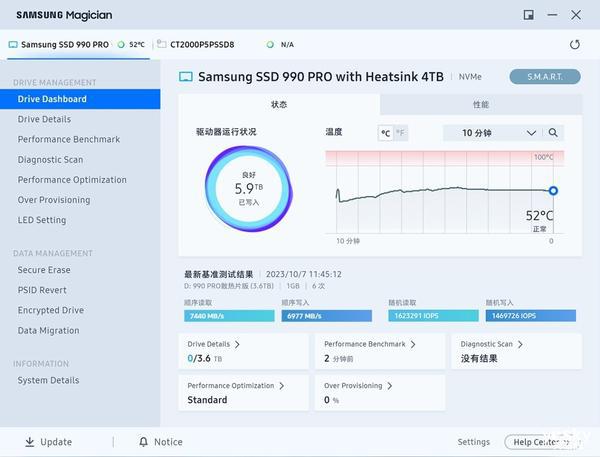The image size is (600, 457).
Task: Open Data Migration in the sidebar
Action: [x=49, y=331]
